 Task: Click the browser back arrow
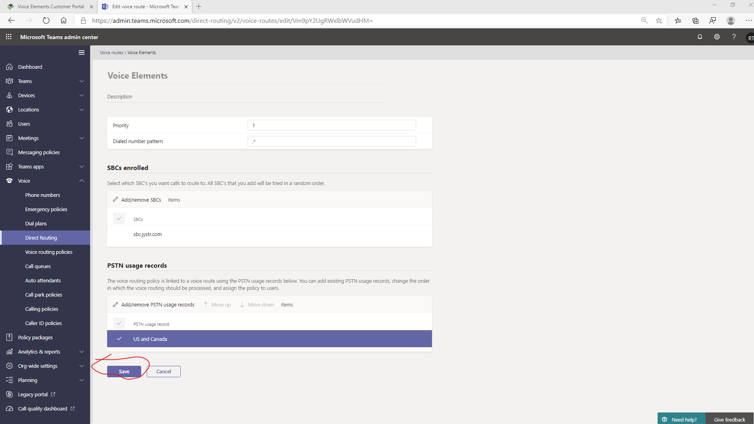click(x=12, y=21)
